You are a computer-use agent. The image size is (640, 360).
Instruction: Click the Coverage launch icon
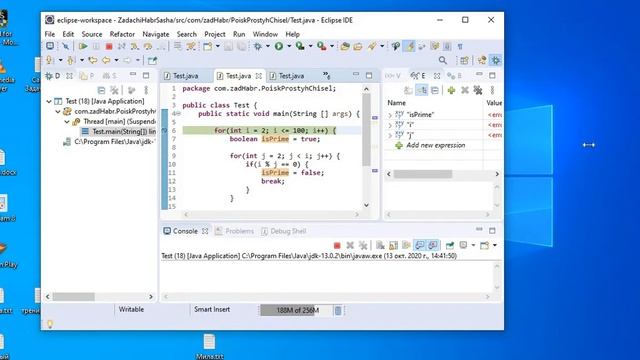300,46
